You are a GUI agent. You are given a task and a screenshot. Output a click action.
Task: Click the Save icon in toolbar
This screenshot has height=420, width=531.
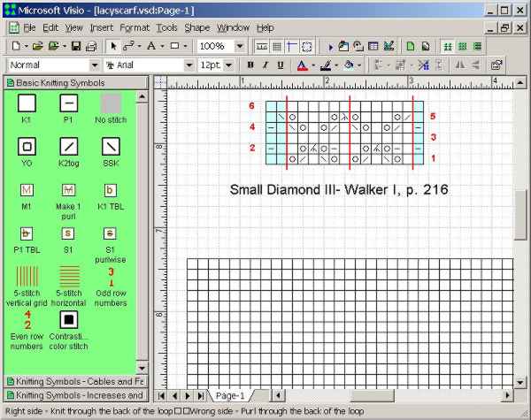click(x=77, y=46)
